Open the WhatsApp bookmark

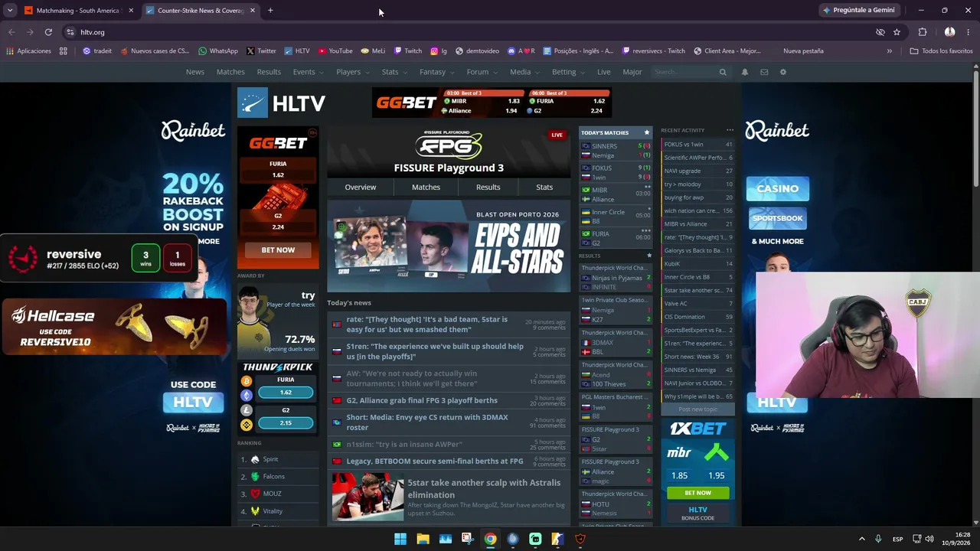(x=218, y=51)
